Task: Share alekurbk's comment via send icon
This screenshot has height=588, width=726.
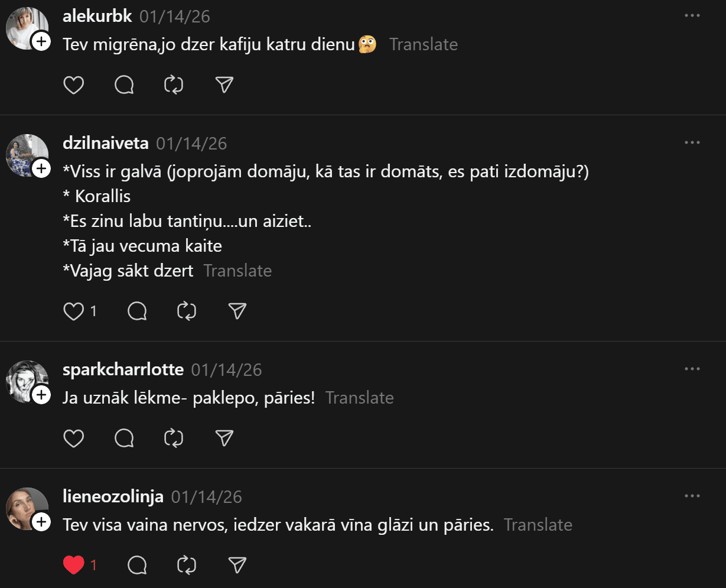Action: tap(224, 85)
